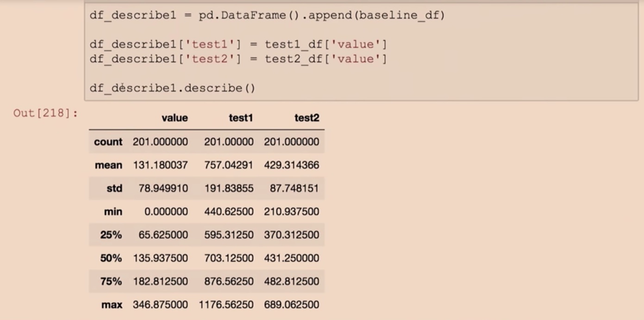The image size is (644, 320).
Task: Select the 'min' row label
Action: pos(113,212)
